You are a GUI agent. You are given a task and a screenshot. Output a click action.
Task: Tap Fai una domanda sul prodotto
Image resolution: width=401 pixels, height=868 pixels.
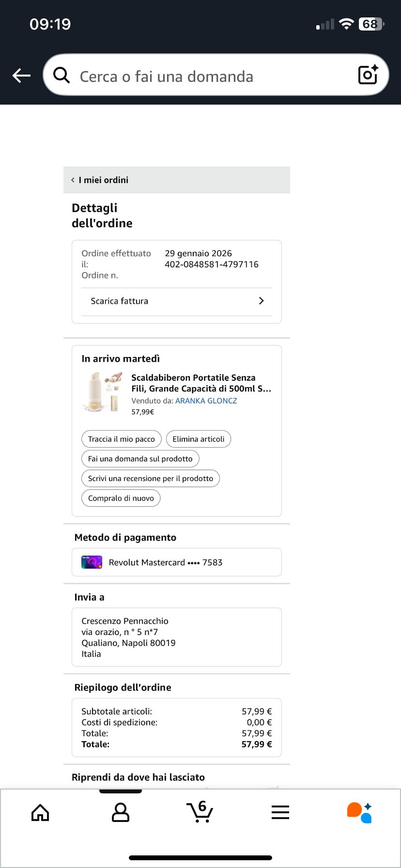(x=140, y=459)
